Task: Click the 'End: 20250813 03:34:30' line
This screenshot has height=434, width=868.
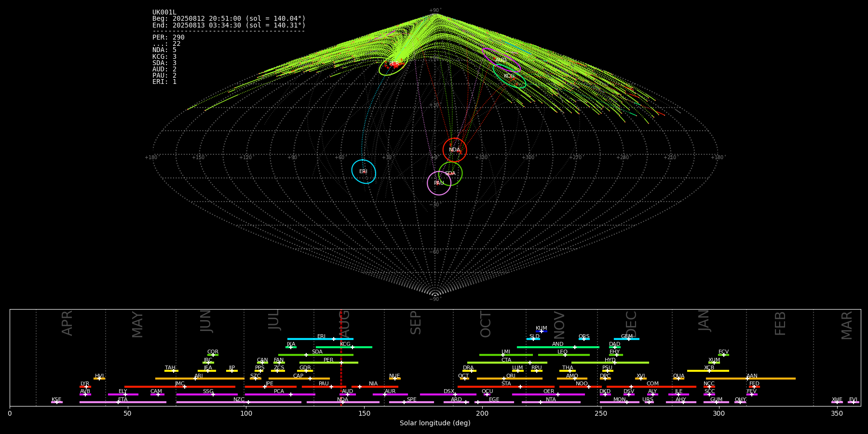Action: (229, 25)
